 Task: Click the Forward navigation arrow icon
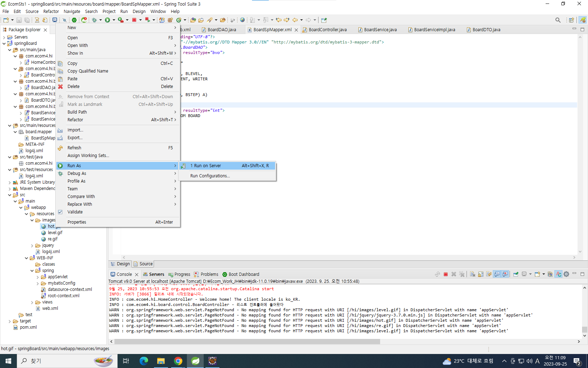point(308,20)
